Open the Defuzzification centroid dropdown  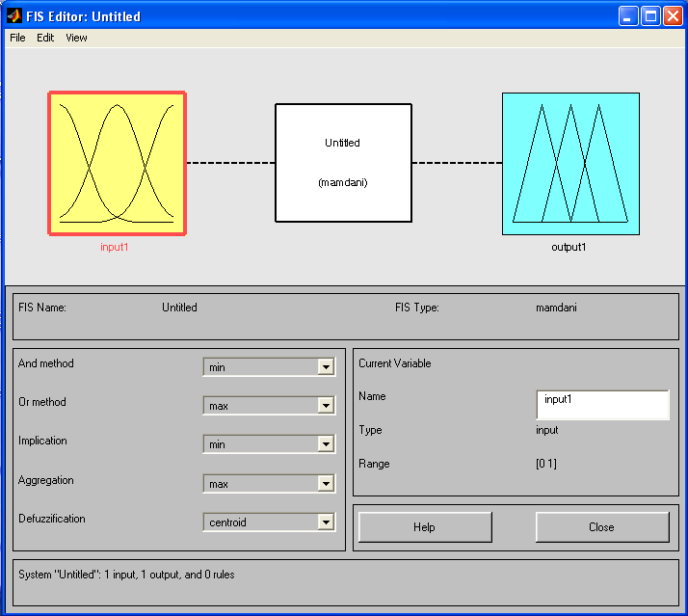click(x=270, y=522)
